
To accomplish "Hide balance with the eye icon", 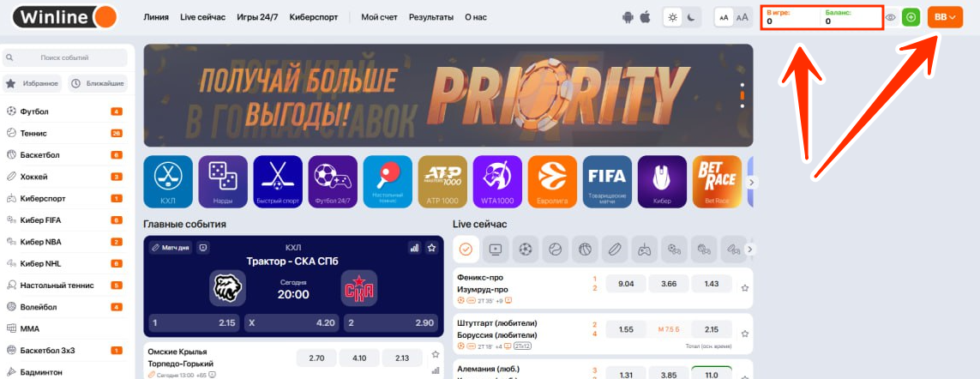I will pyautogui.click(x=891, y=17).
